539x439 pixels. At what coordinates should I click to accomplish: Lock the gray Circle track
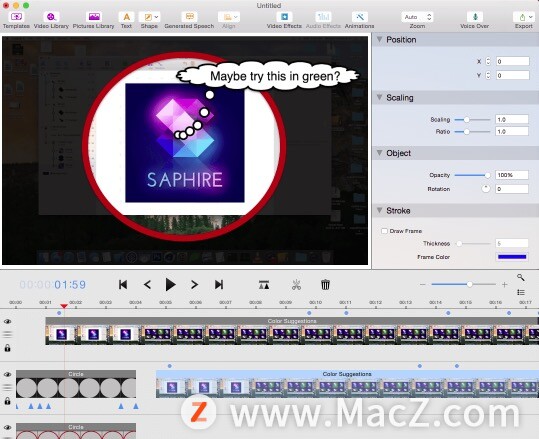click(x=7, y=401)
